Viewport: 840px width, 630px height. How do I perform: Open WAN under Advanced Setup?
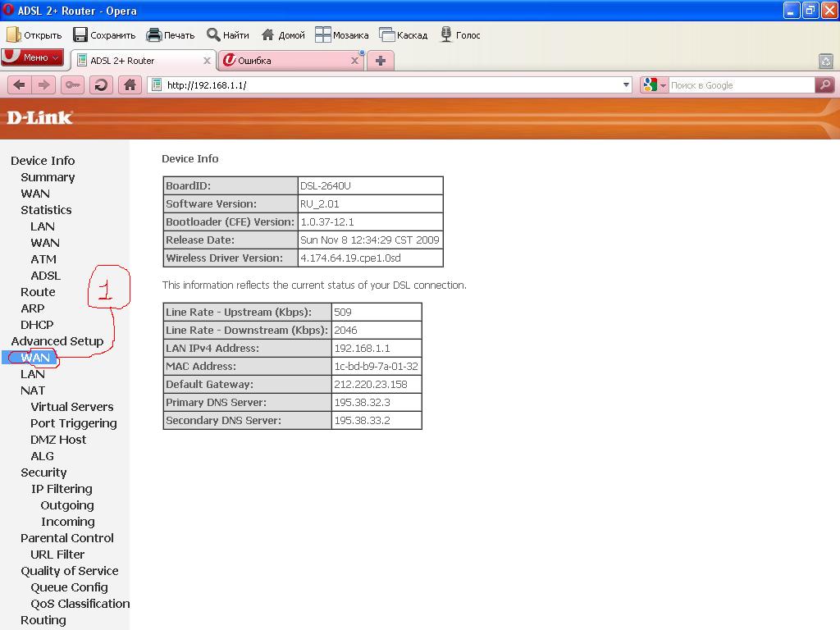35,358
